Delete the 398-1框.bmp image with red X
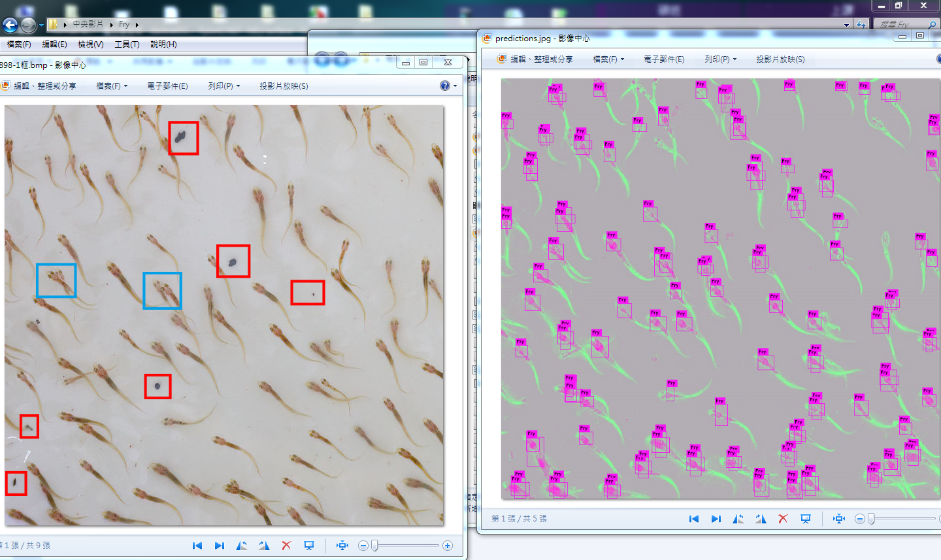Image resolution: width=941 pixels, height=560 pixels. 286,546
